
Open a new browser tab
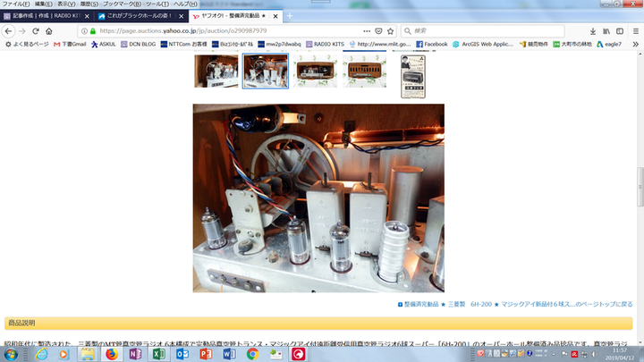[x=290, y=15]
